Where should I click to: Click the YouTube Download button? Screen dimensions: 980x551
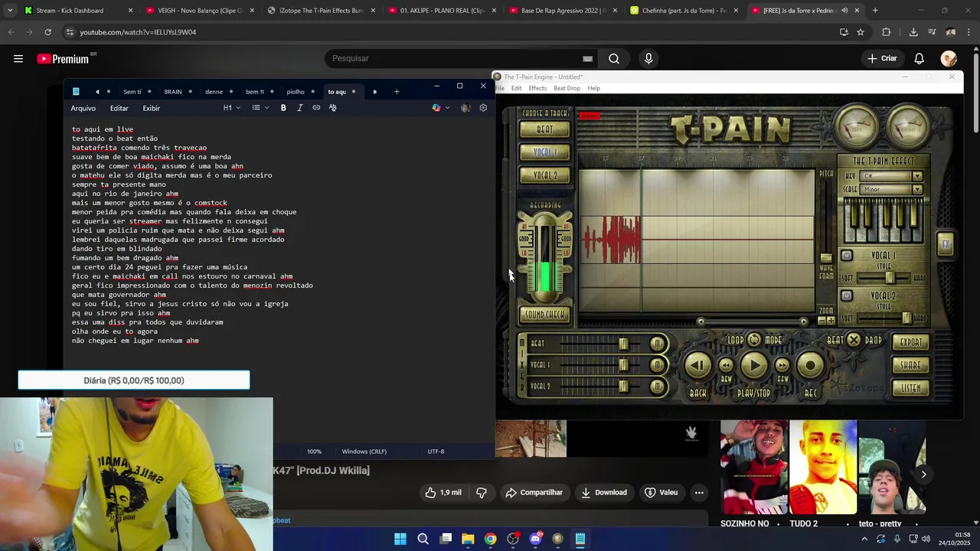tap(604, 493)
